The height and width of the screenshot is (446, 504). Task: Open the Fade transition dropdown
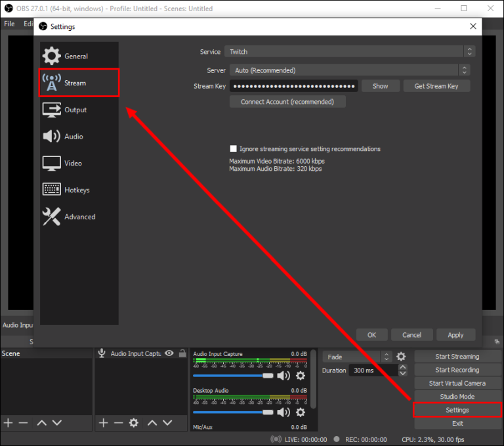point(357,357)
